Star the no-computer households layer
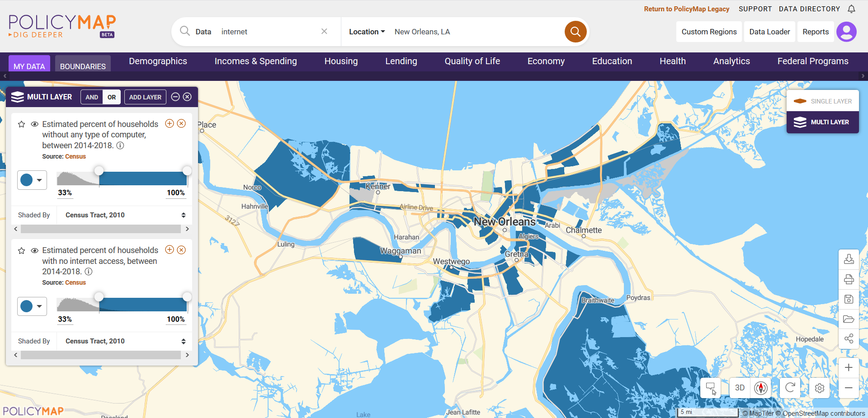The image size is (868, 418). [21, 124]
